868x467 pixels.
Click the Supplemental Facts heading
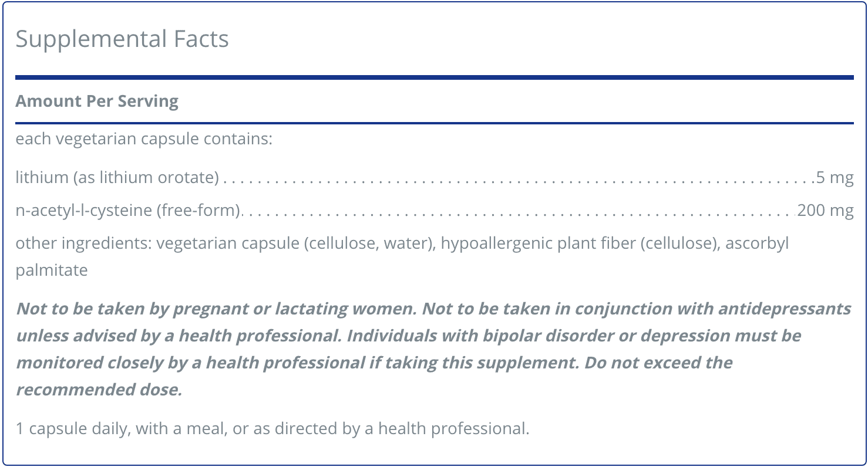(122, 39)
